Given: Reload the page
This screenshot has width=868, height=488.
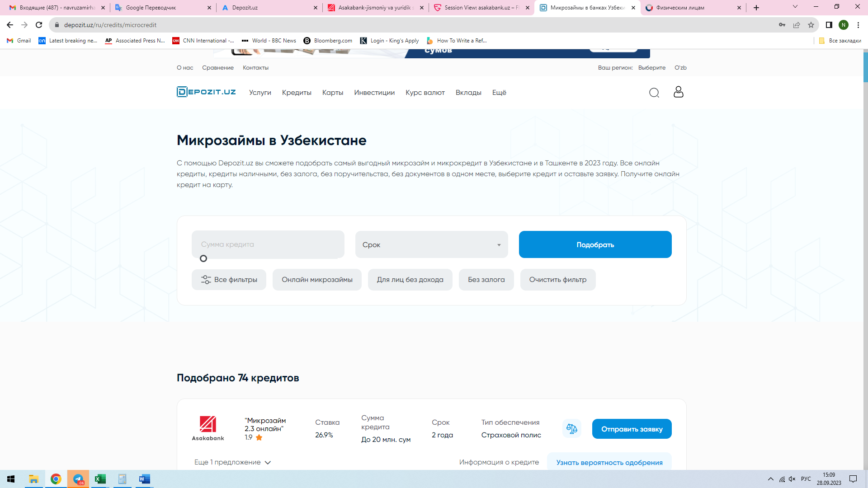Looking at the screenshot, I should 39,25.
